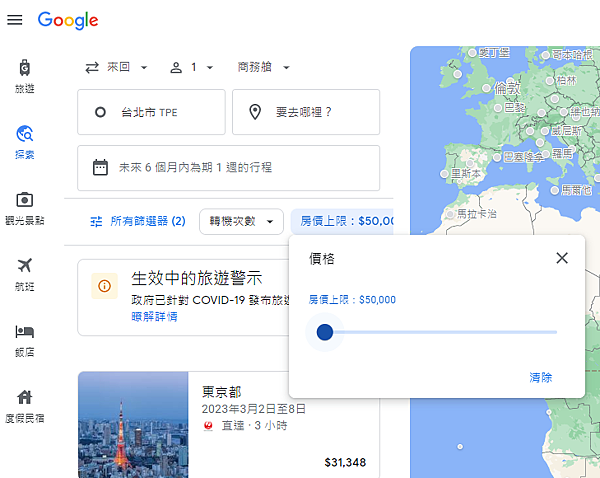Image resolution: width=600 pixels, height=478 pixels.
Task: Select 羅馬 Rome marker on map
Action: pos(546,154)
